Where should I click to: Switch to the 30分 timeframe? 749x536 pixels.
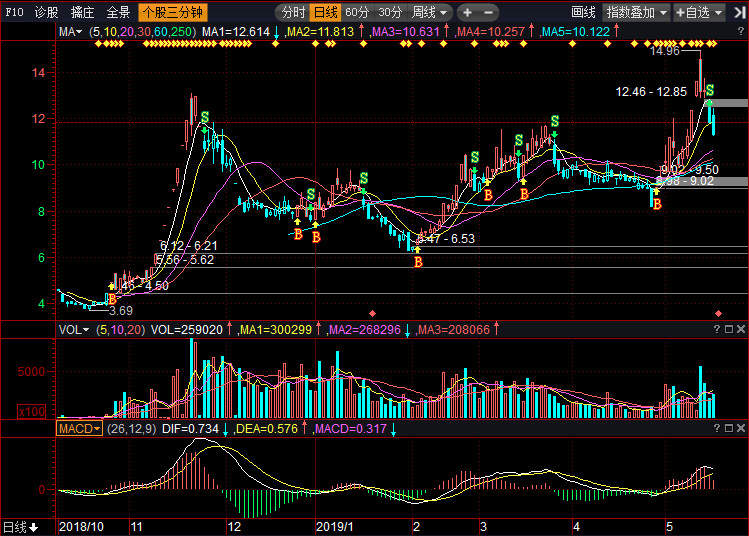390,13
